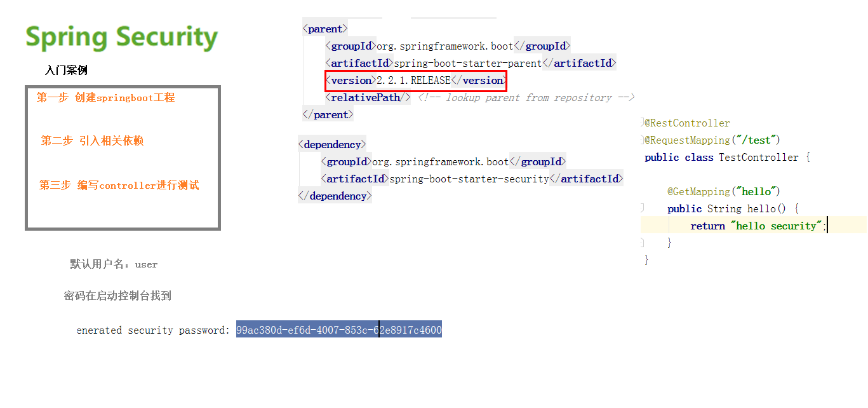868x408 pixels.
Task: Click step 第二步 引入相关依赖
Action: click(x=93, y=141)
